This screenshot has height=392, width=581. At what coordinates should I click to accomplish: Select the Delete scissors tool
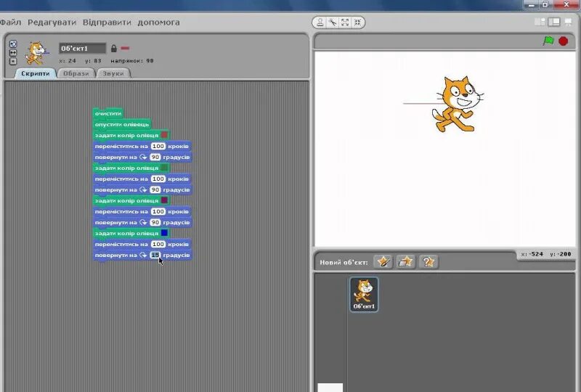[333, 23]
